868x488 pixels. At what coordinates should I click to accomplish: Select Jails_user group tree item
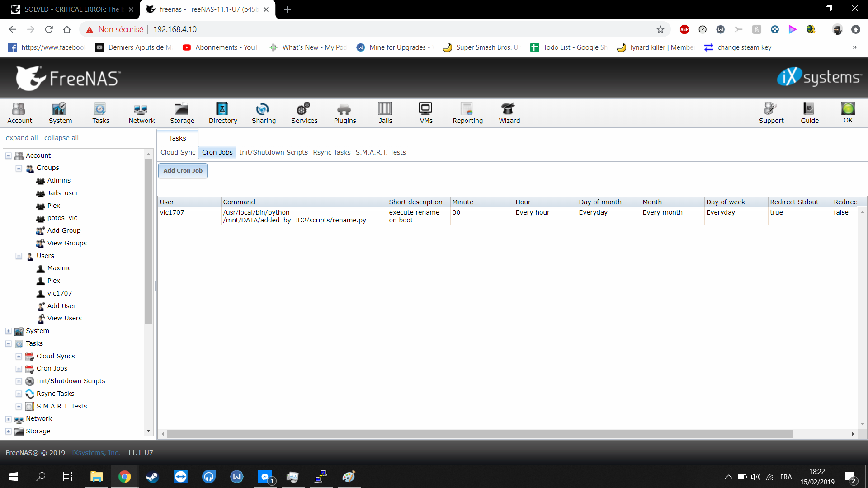(62, 193)
